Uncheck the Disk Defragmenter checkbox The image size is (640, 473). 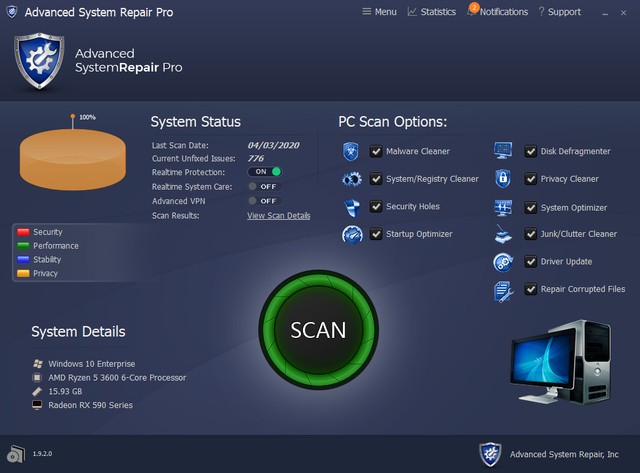click(x=531, y=152)
